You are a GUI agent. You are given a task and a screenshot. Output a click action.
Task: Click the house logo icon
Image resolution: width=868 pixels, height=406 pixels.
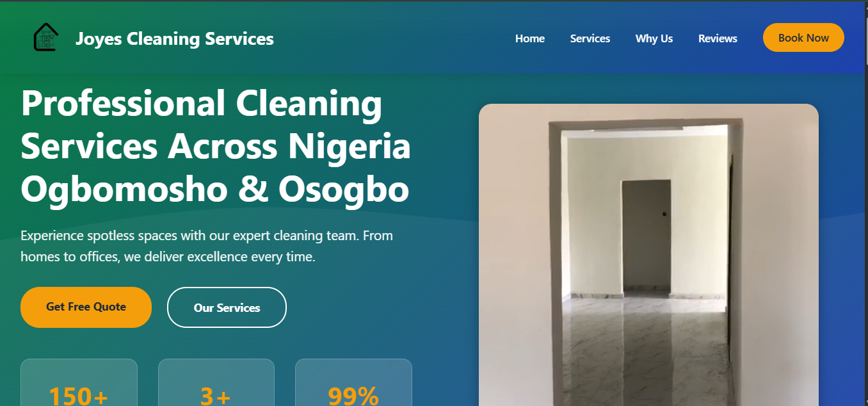point(45,37)
